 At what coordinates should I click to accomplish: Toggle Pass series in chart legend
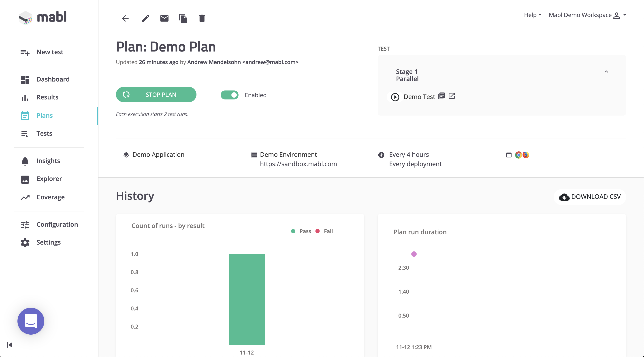(x=301, y=231)
